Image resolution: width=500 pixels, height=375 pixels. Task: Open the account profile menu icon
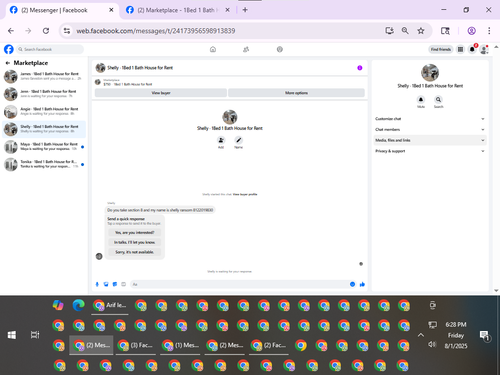point(484,50)
